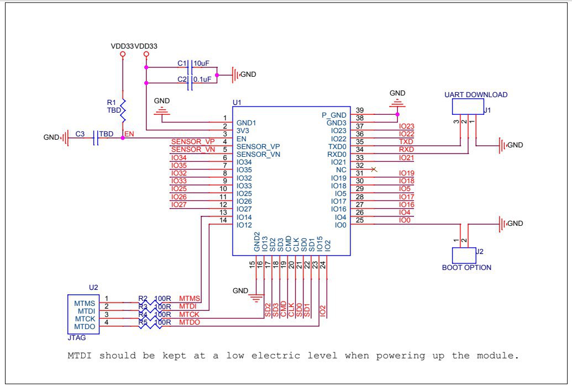Click the junction dot joining pins 38 and 39
Image resolution: width=572 pixels, height=392 pixels.
397,114
